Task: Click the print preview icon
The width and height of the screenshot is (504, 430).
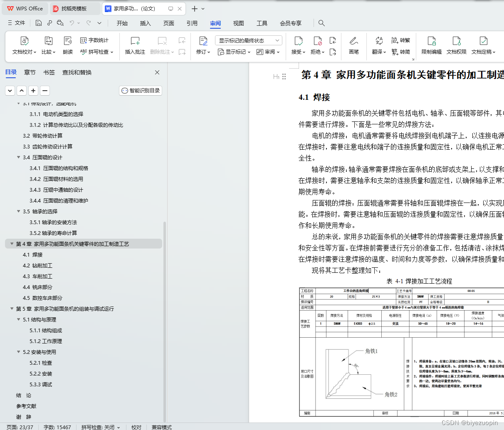Action: pyautogui.click(x=60, y=23)
